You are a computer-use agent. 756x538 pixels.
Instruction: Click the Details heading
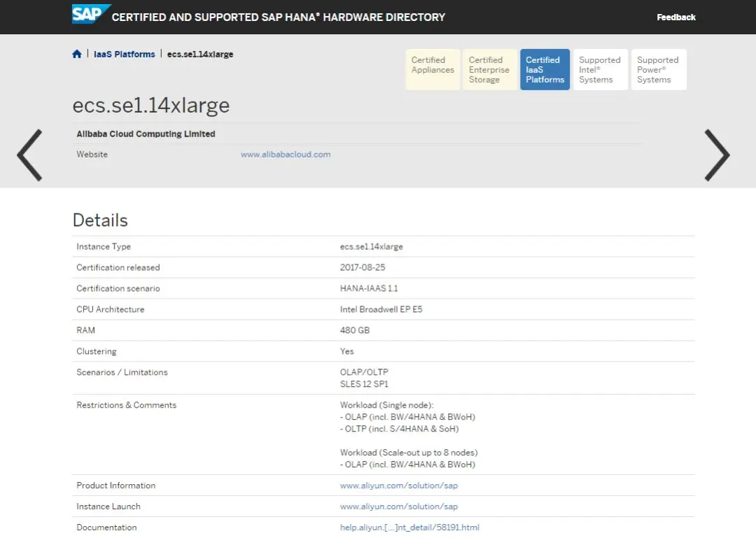coord(100,220)
